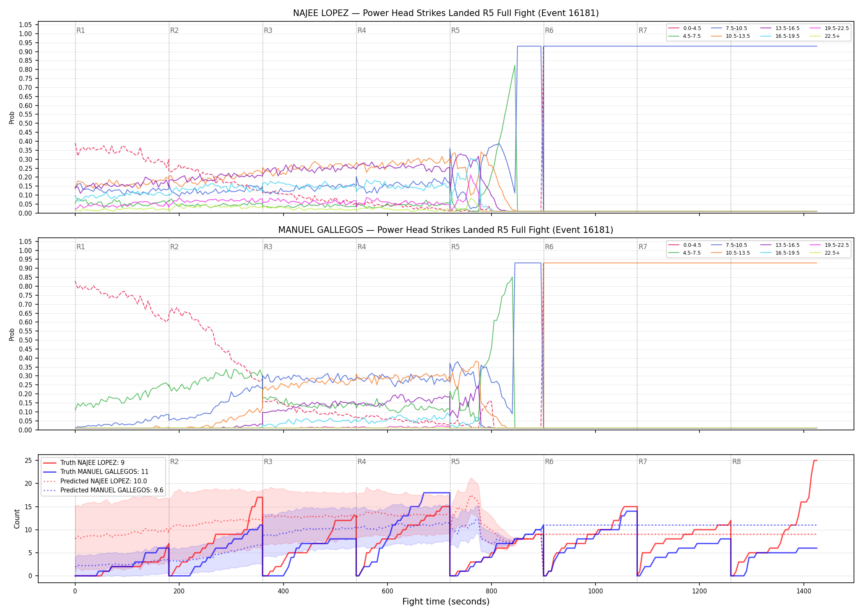Screen dimensions: 863x616
Task: Select '22.5+' legend entry in Manuel Gallegos chart
Action: 825,253
